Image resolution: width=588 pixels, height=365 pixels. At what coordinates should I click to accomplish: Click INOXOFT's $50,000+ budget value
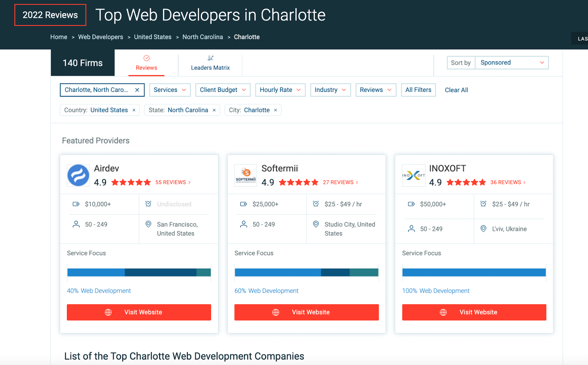coord(433,204)
